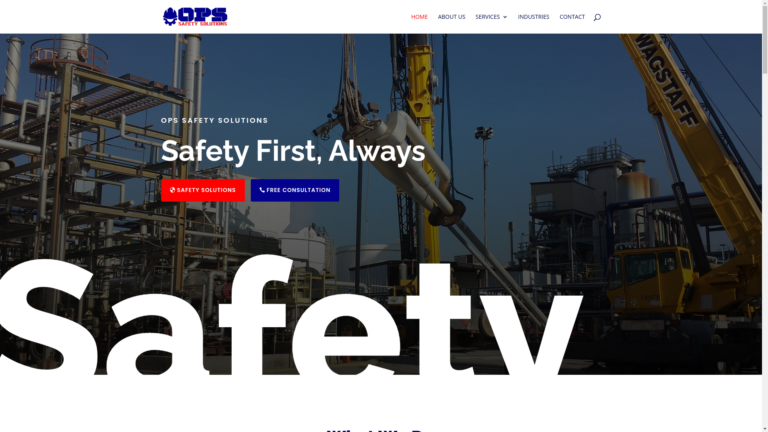Click the vertical scrollbar thumb
The width and height of the screenshot is (768, 432).
tap(765, 39)
